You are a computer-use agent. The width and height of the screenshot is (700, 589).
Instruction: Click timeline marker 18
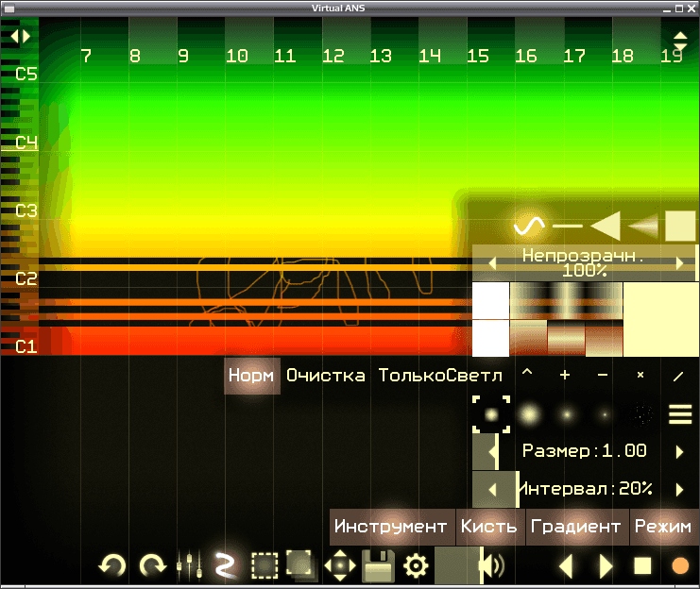[623, 57]
